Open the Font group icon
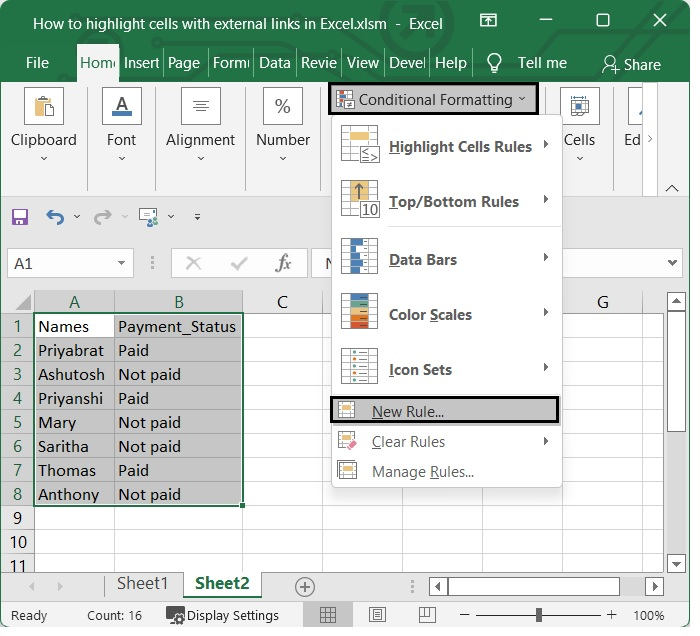 pos(121,106)
